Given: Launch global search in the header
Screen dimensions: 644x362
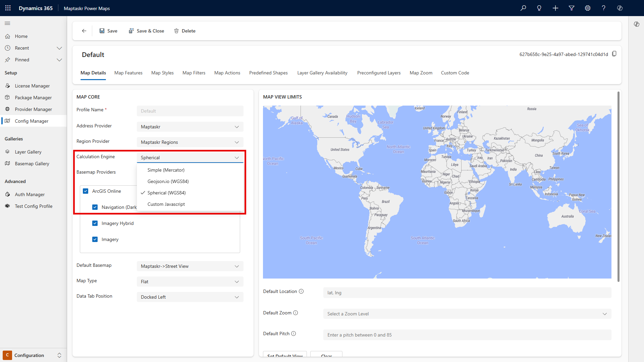Looking at the screenshot, I should [x=523, y=8].
